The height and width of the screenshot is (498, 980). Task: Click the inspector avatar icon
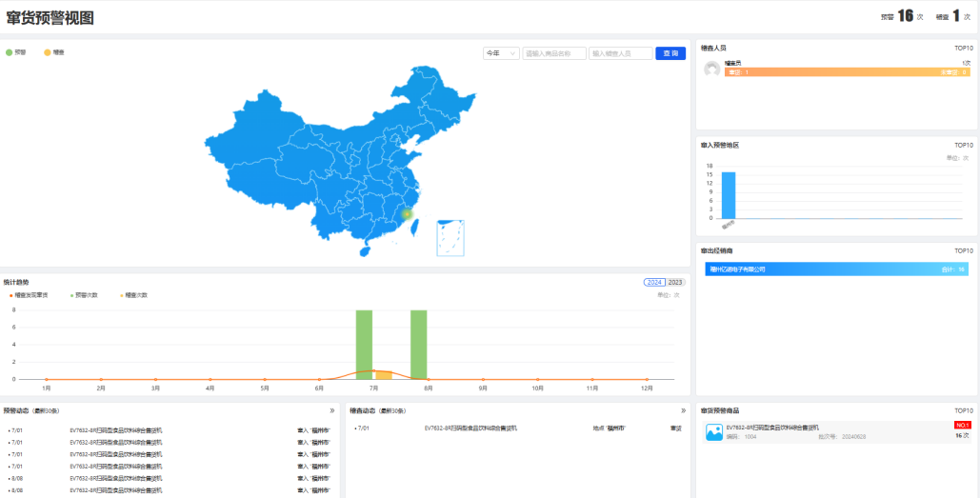click(x=711, y=69)
